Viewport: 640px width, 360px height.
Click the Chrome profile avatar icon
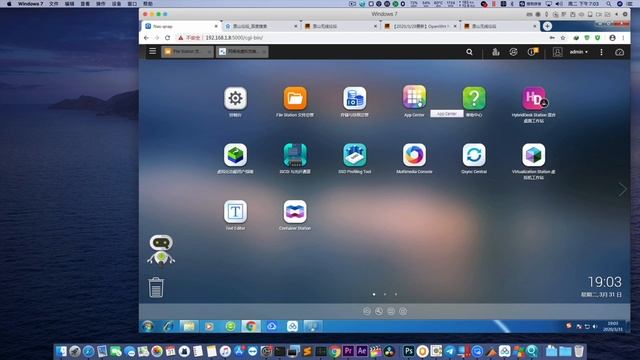[x=612, y=38]
